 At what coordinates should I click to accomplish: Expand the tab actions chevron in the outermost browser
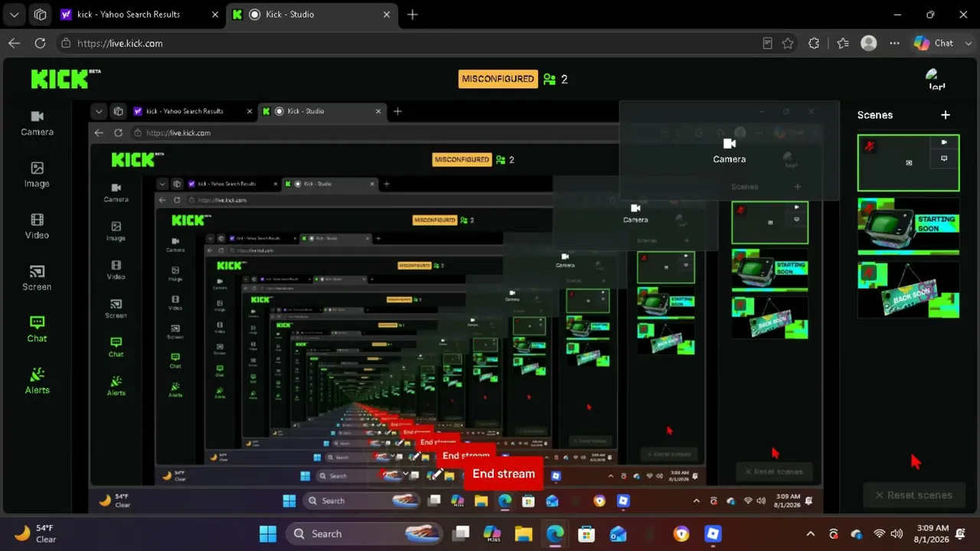[14, 15]
